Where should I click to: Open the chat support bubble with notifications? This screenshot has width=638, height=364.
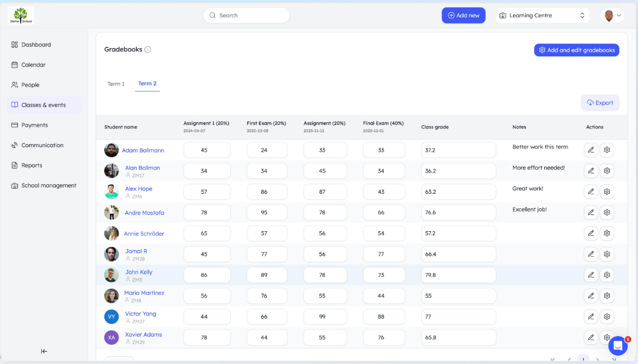tap(618, 346)
